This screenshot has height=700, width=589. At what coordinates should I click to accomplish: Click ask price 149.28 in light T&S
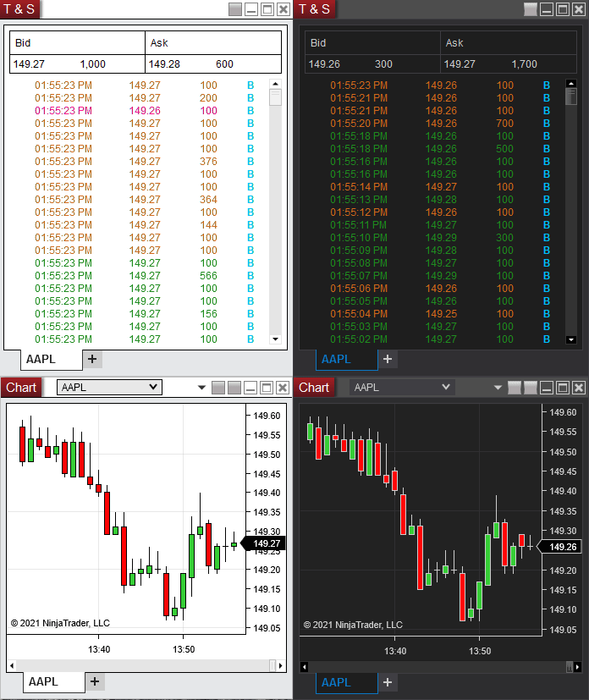(164, 64)
